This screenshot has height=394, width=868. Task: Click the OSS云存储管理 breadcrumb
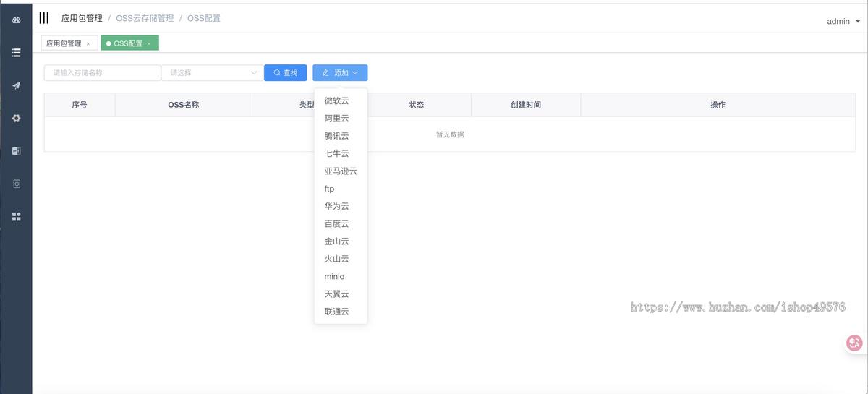point(145,18)
